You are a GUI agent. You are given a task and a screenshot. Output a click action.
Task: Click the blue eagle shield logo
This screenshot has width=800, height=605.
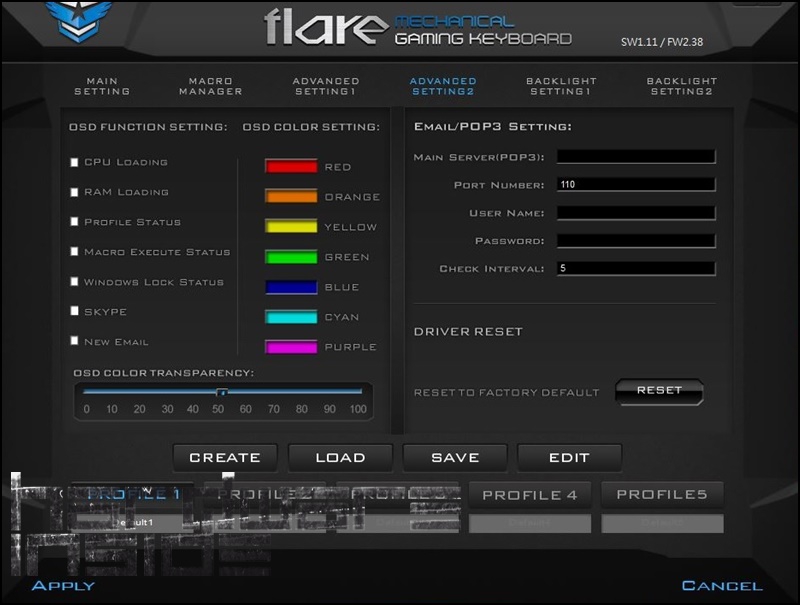[79, 20]
